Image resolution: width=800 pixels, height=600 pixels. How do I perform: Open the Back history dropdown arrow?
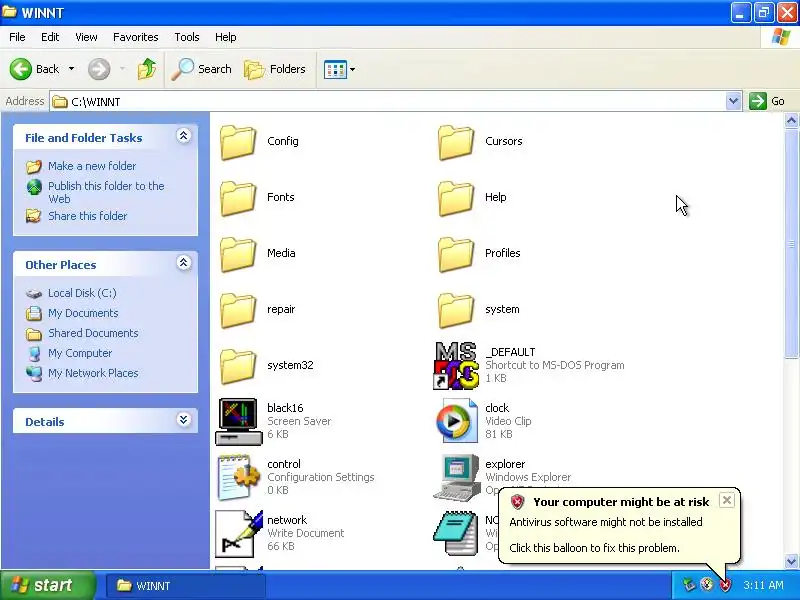pyautogui.click(x=71, y=69)
